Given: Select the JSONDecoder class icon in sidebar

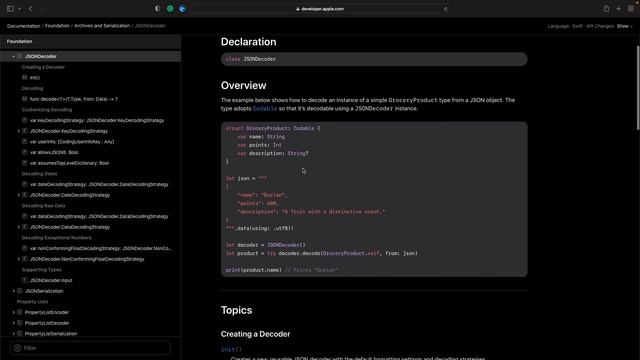Looking at the screenshot, I should (20, 56).
